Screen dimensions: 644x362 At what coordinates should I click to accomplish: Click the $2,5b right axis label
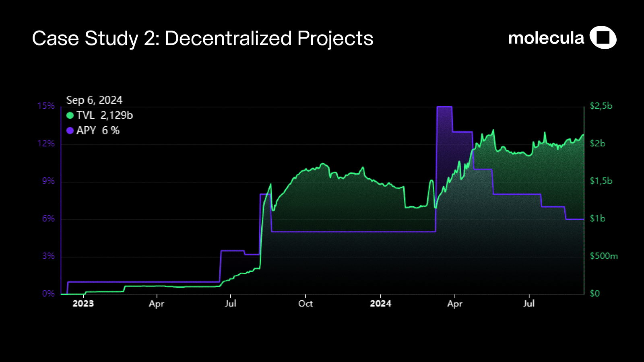(601, 106)
